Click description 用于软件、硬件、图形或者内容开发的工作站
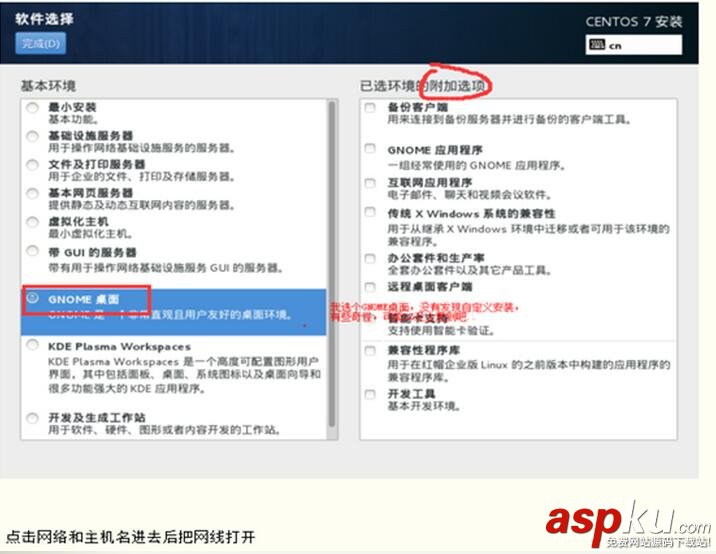 pyautogui.click(x=165, y=429)
